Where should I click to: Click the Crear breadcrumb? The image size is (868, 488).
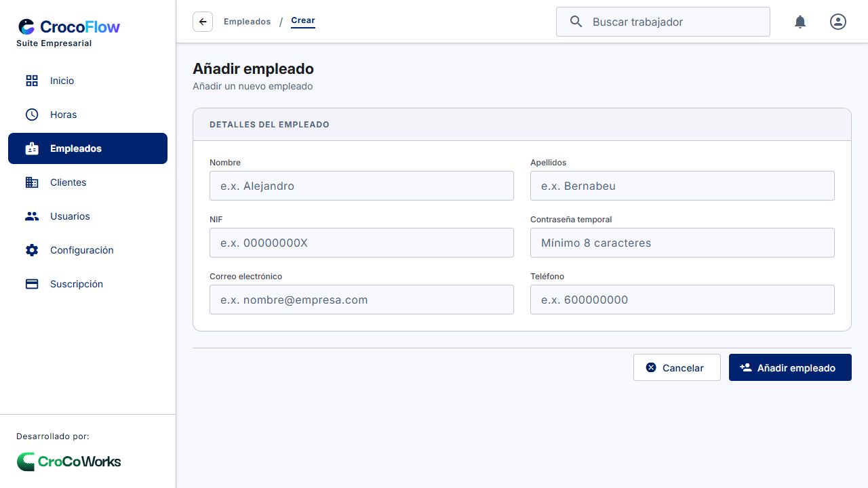(x=303, y=21)
